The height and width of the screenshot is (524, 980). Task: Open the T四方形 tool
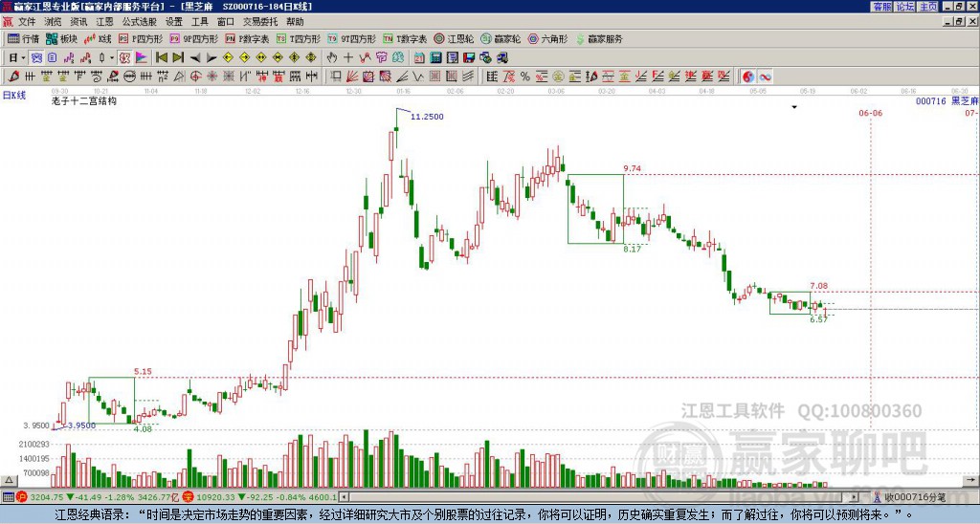(299, 38)
